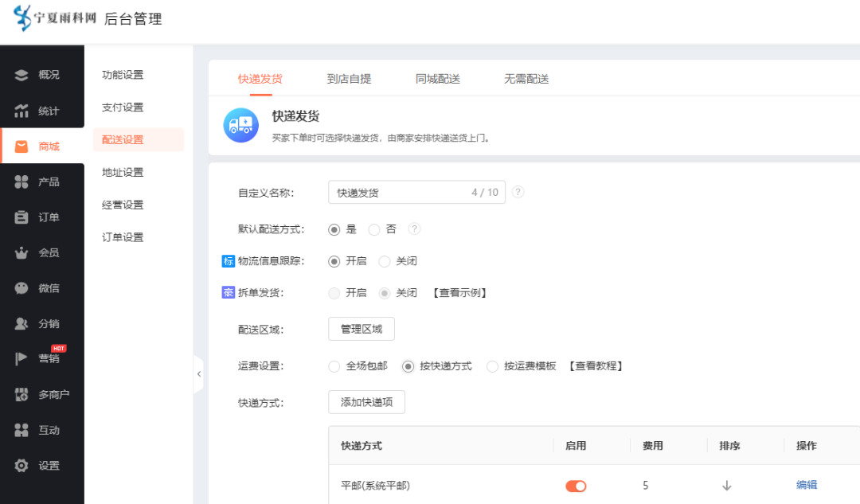Open the 【查看教程】 link
This screenshot has height=504, width=860.
[x=596, y=366]
